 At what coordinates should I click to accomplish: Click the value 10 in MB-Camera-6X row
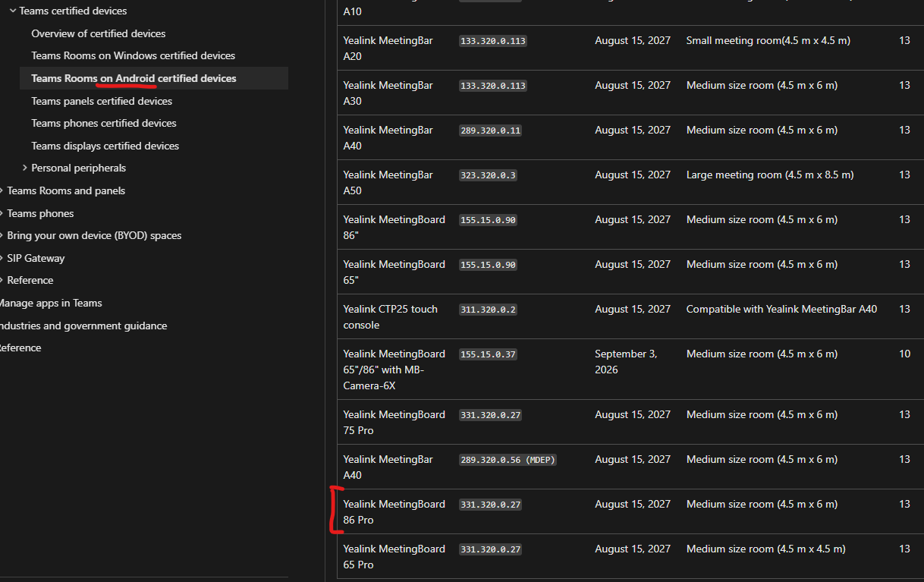coord(904,354)
